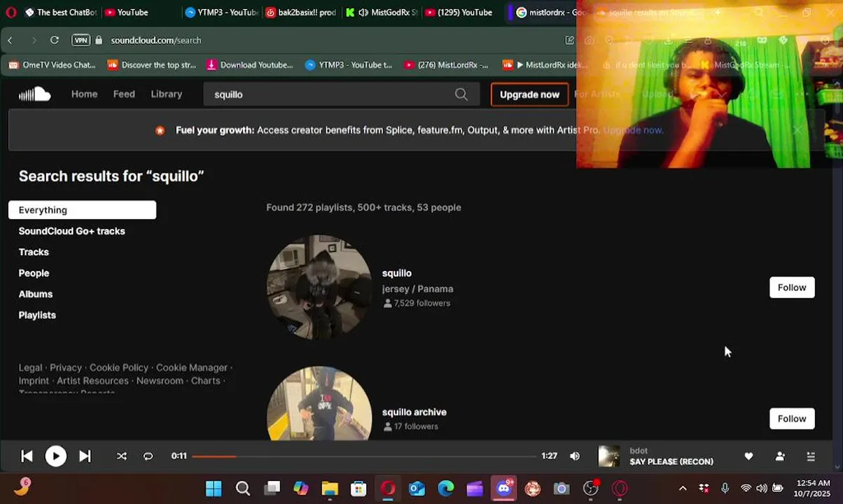Image resolution: width=843 pixels, height=504 pixels.
Task: Open the Camera app from the taskbar
Action: click(562, 489)
